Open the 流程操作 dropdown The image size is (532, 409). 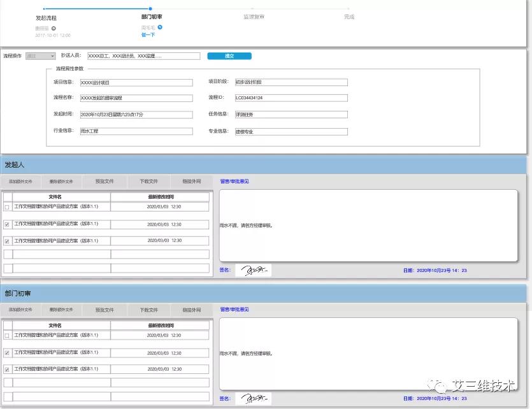coord(35,56)
